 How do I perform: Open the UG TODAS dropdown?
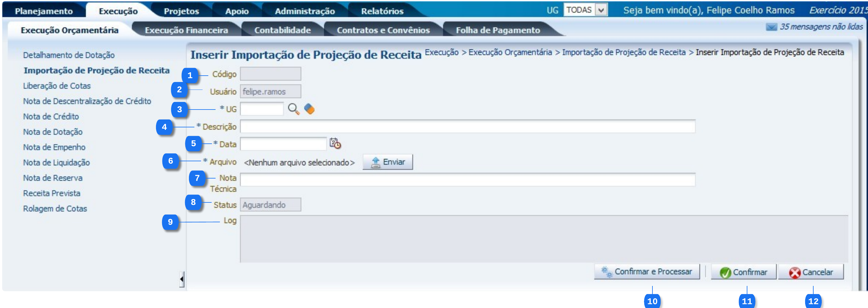tap(601, 10)
